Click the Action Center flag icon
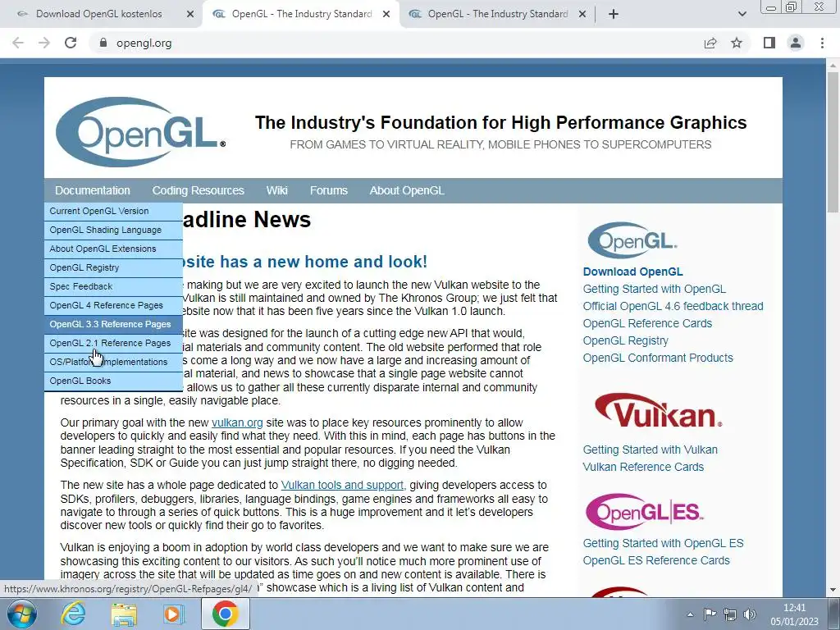 [710, 614]
